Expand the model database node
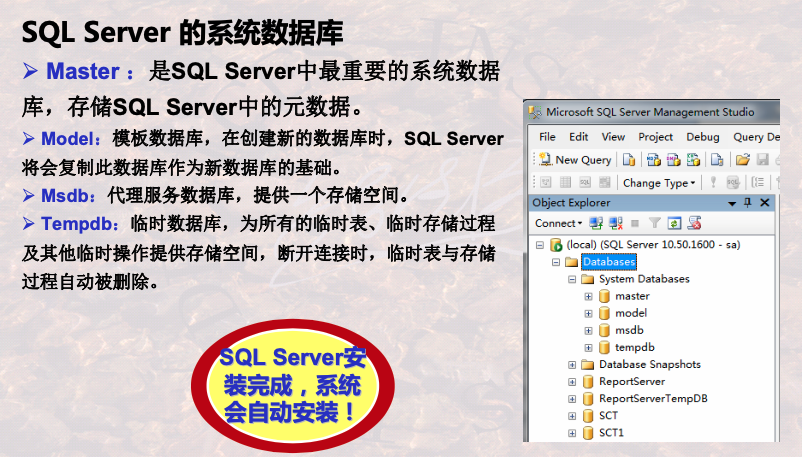 coord(589,314)
